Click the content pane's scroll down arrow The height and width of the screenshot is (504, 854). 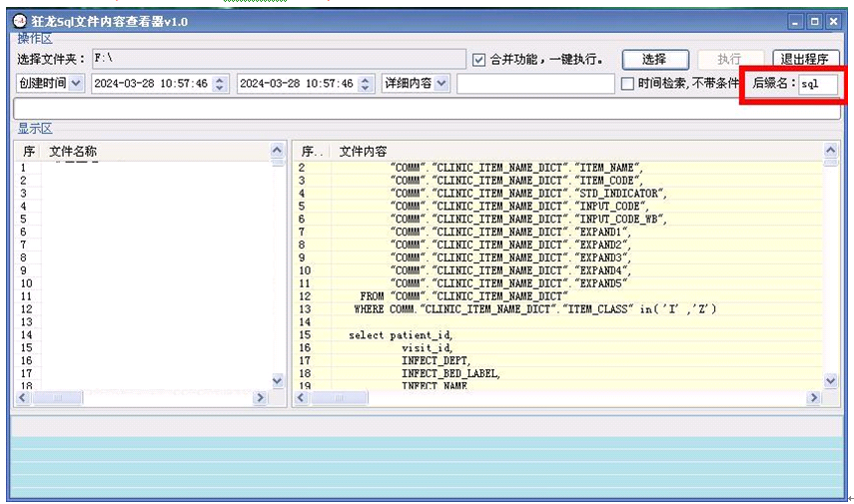(x=831, y=380)
